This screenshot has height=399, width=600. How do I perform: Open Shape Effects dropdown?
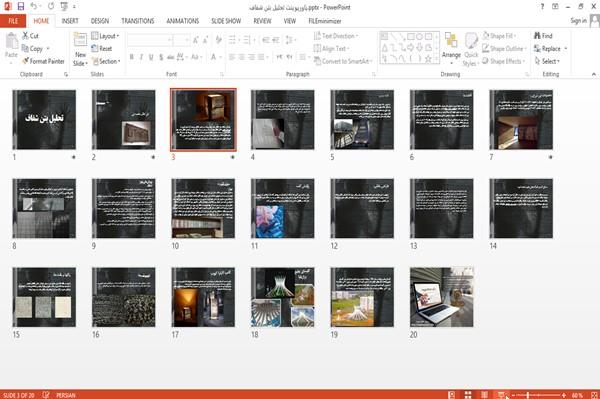[x=503, y=61]
